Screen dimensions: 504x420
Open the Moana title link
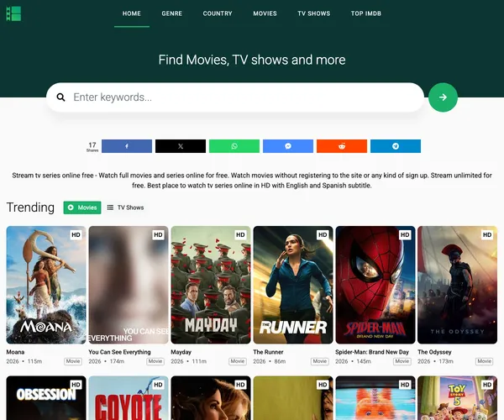pos(15,352)
